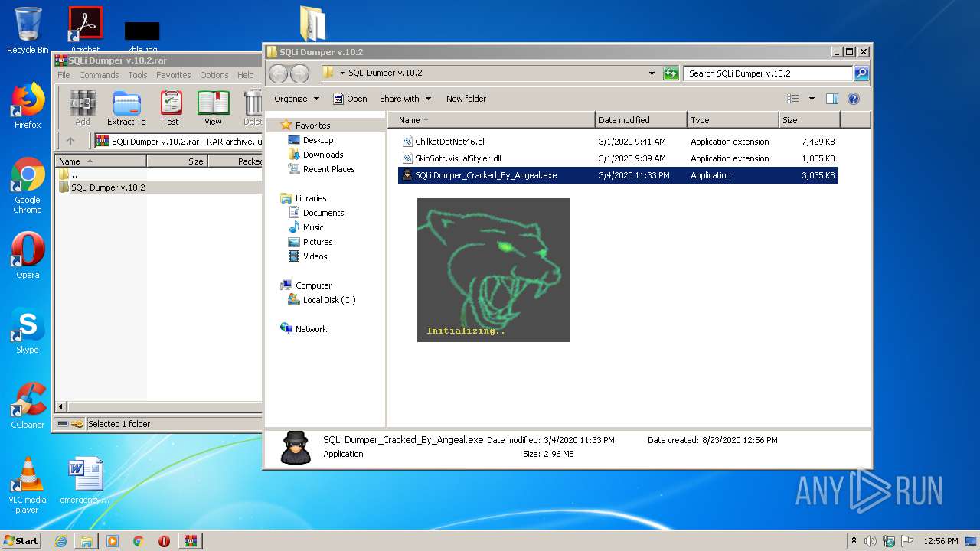Open Pictures library
Viewport: 980px width, 551px height.
(x=317, y=242)
